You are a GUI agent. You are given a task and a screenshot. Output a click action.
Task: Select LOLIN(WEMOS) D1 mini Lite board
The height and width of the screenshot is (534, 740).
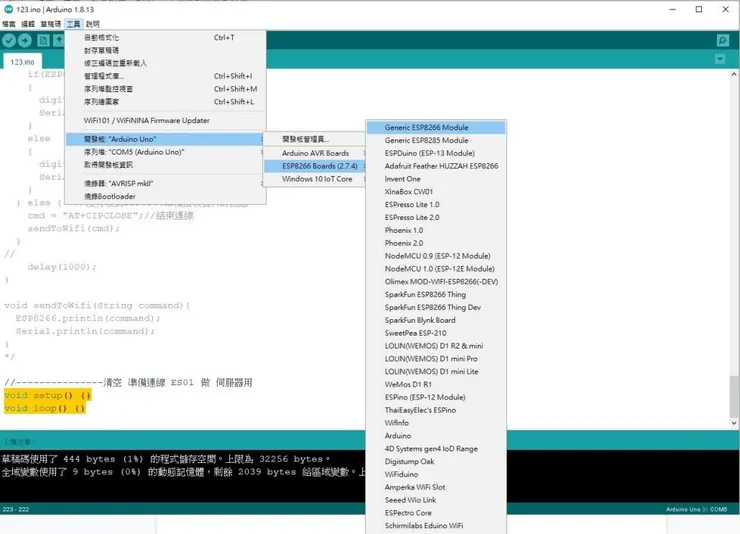pos(436,371)
